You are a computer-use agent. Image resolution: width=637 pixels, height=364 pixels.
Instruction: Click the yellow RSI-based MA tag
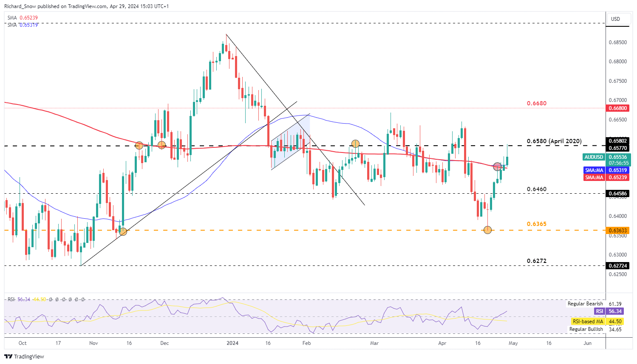click(588, 322)
